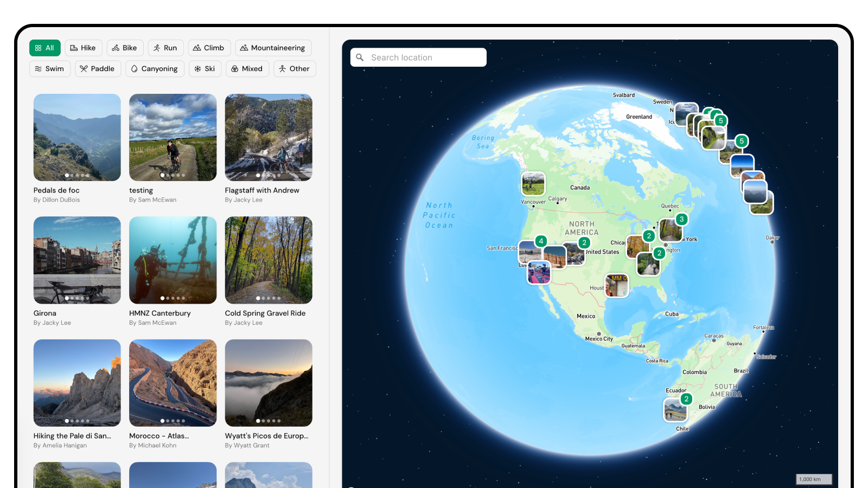This screenshot has width=868, height=488.
Task: Open the Vancouver map photo marker
Action: 533,184
